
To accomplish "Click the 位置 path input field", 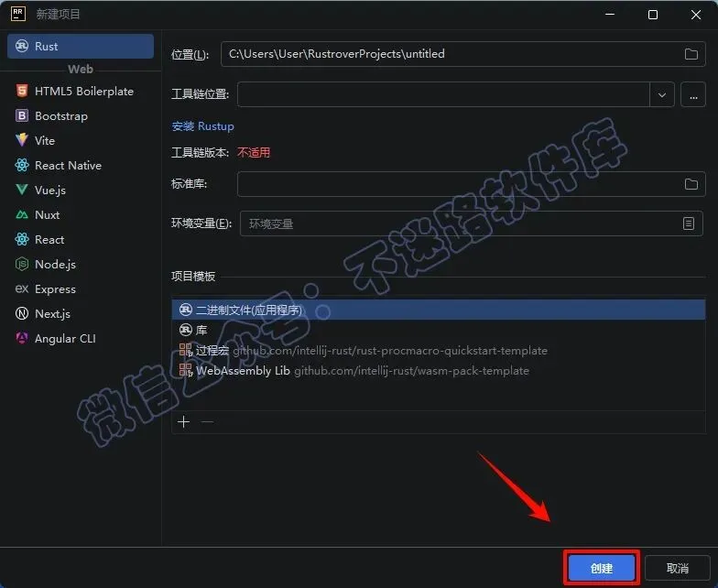I will pos(463,54).
